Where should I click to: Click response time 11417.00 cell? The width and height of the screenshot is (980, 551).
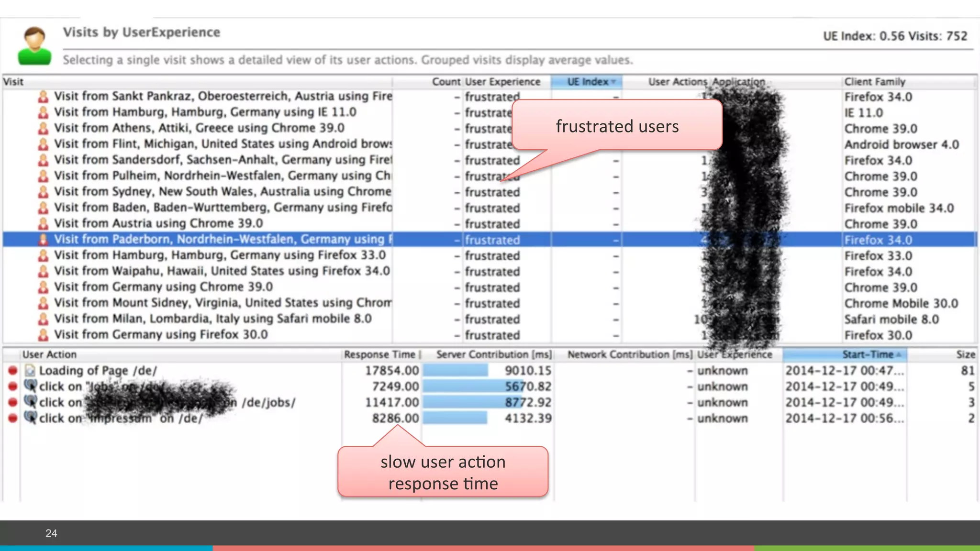point(392,402)
